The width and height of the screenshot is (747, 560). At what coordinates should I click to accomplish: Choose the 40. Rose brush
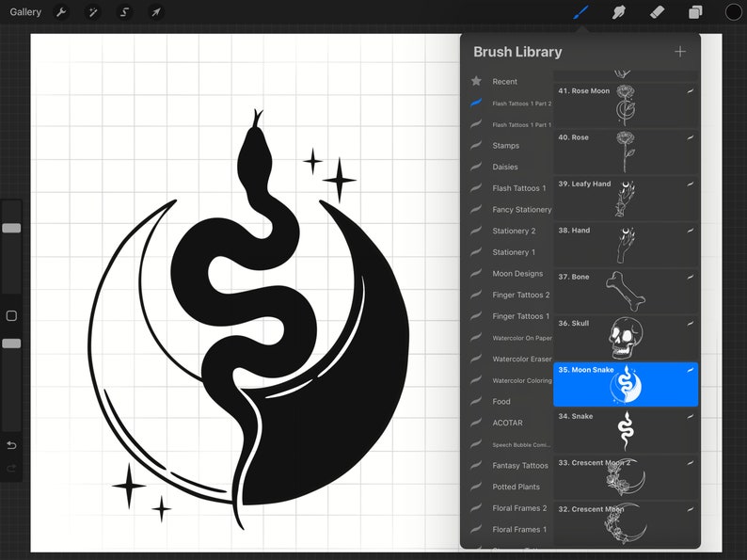tap(626, 152)
